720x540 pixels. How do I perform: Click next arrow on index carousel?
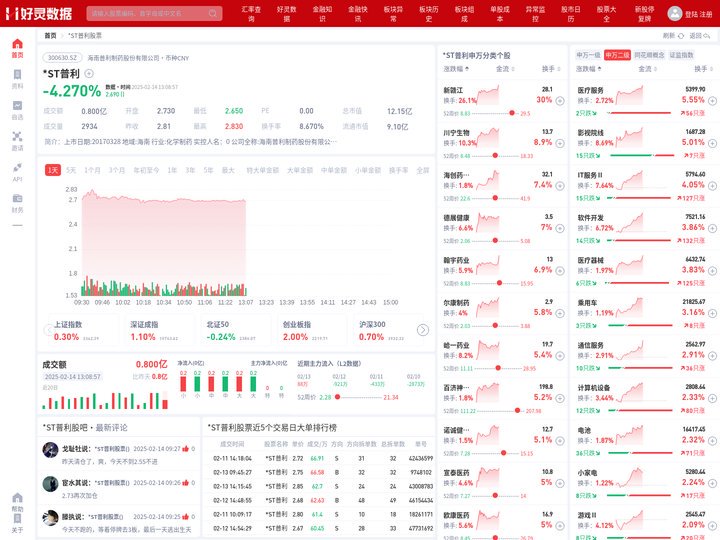tap(423, 330)
